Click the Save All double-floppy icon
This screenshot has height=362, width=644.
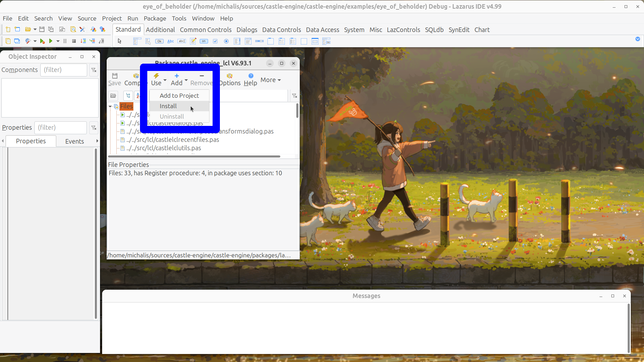[x=51, y=30]
